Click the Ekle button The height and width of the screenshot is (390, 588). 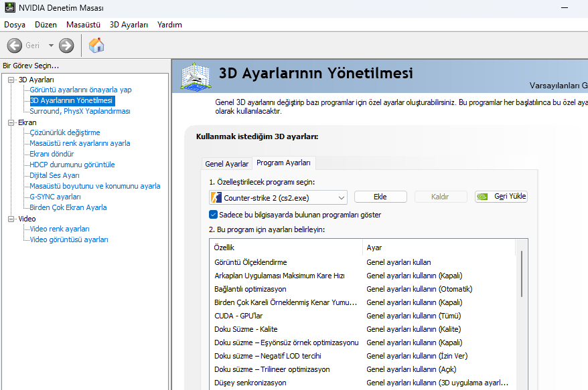[x=380, y=197]
